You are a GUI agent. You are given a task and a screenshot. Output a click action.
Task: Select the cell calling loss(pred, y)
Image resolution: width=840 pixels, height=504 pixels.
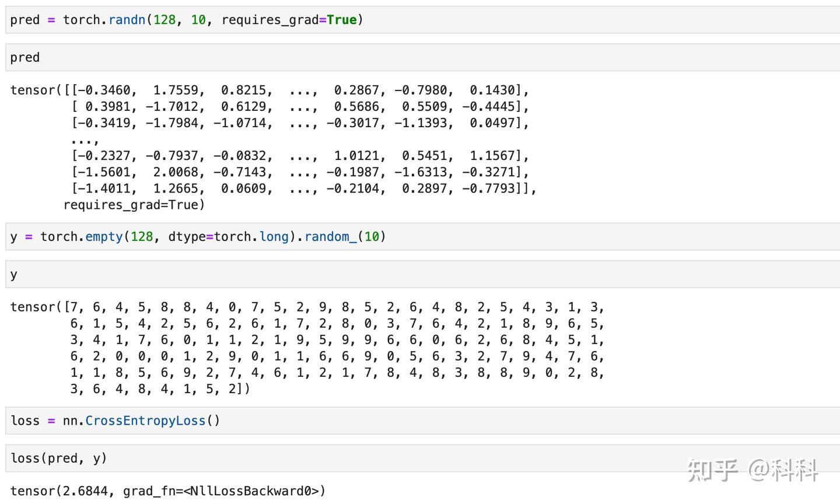(x=423, y=458)
